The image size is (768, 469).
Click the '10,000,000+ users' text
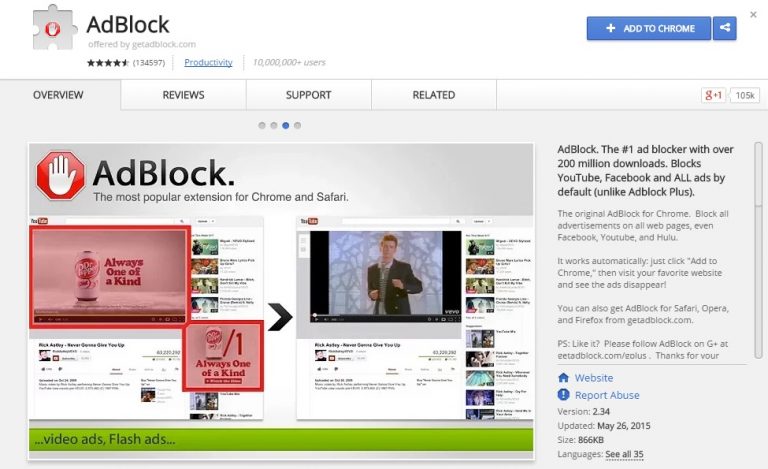click(x=289, y=63)
